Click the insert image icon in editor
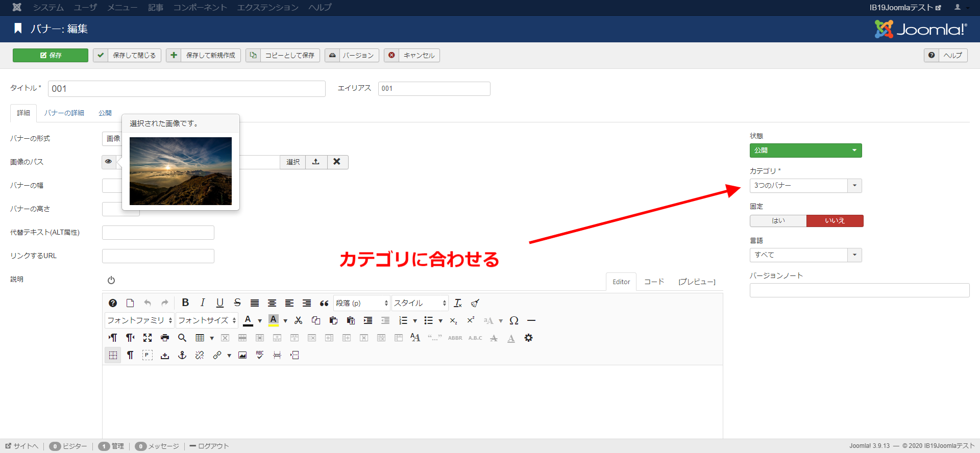 pos(242,355)
